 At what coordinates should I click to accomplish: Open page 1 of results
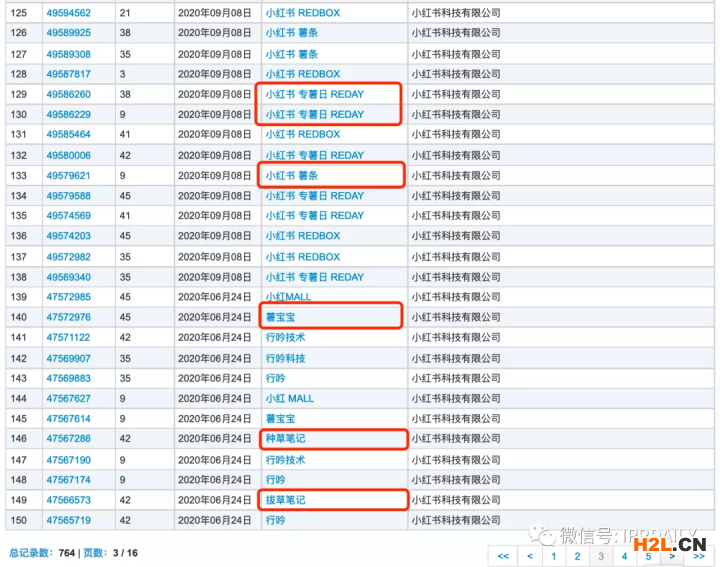[554, 556]
